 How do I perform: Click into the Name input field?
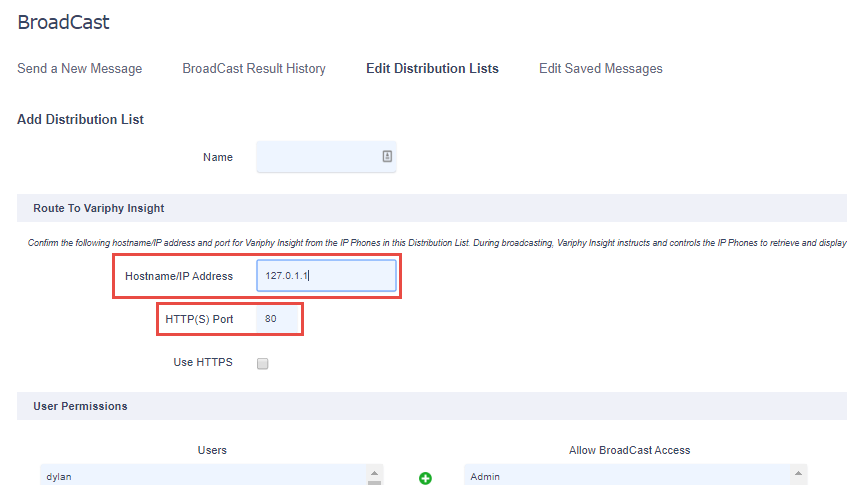coord(326,157)
